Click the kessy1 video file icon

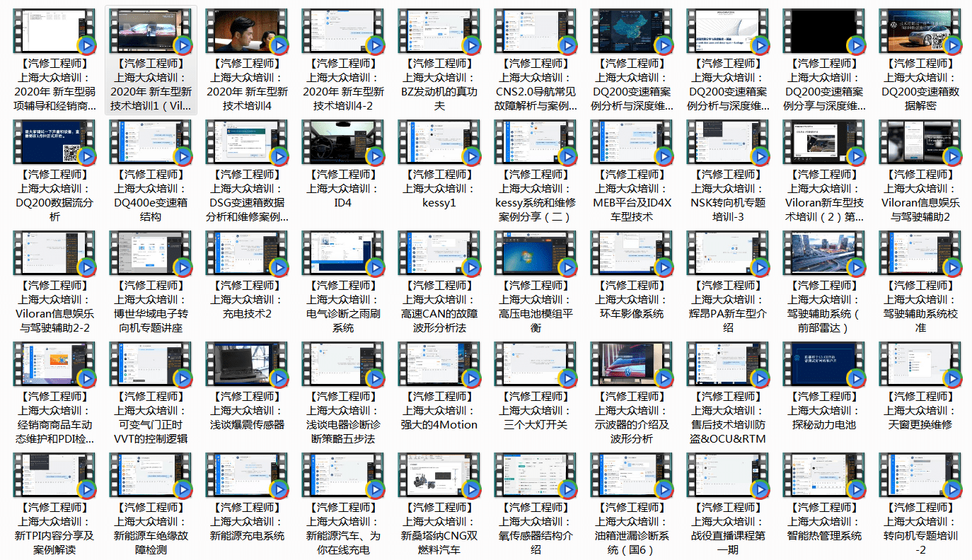pyautogui.click(x=439, y=143)
